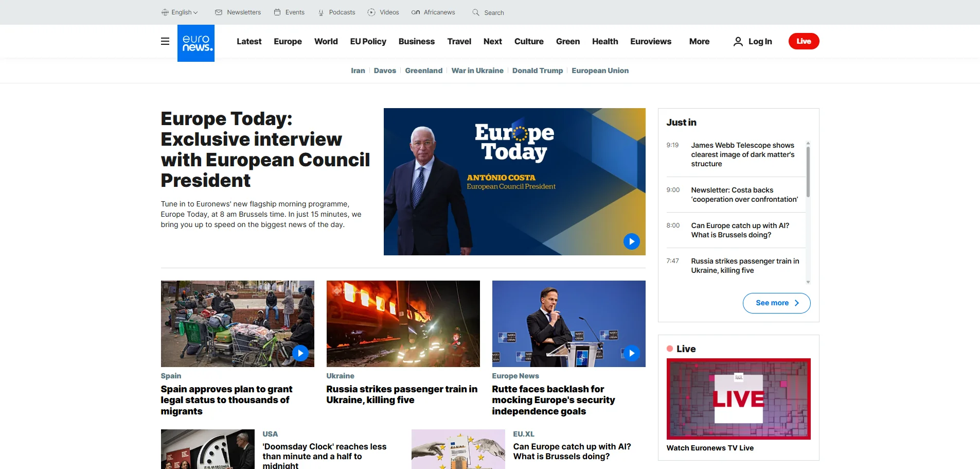Visit Africanews from the top bar
Screen dimensions: 980x469
(433, 12)
